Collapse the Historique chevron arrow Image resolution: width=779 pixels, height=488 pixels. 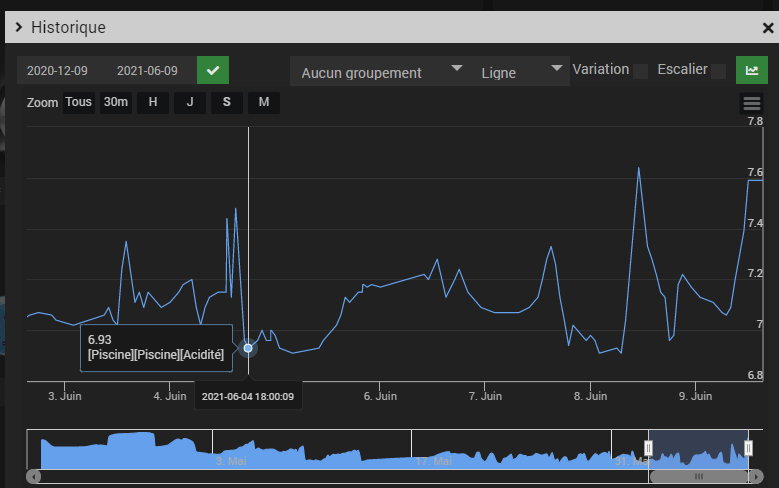(x=19, y=27)
